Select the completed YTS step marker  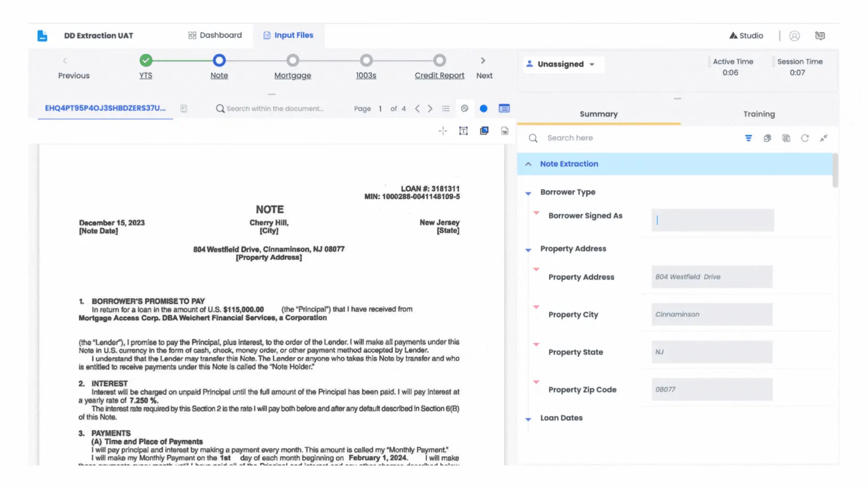point(146,60)
